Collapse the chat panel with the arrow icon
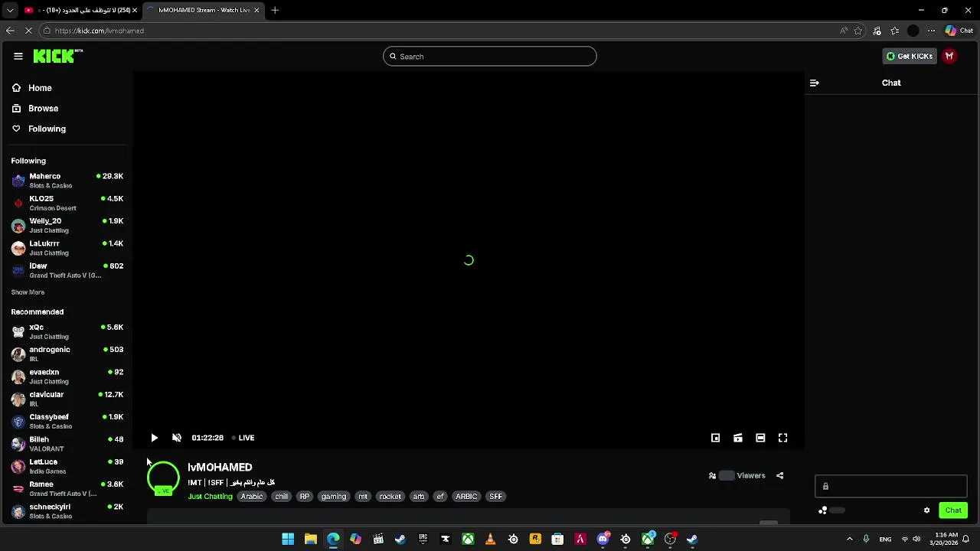 [815, 83]
